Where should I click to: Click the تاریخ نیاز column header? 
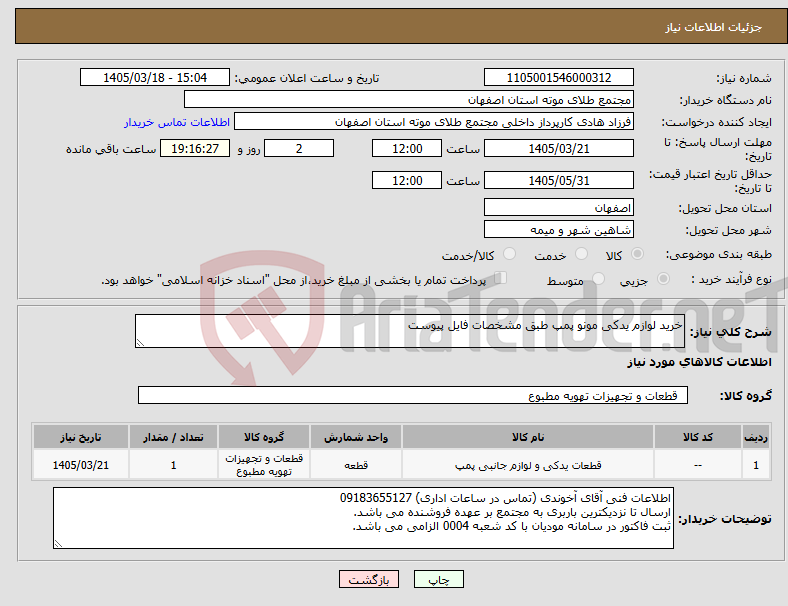click(80, 437)
